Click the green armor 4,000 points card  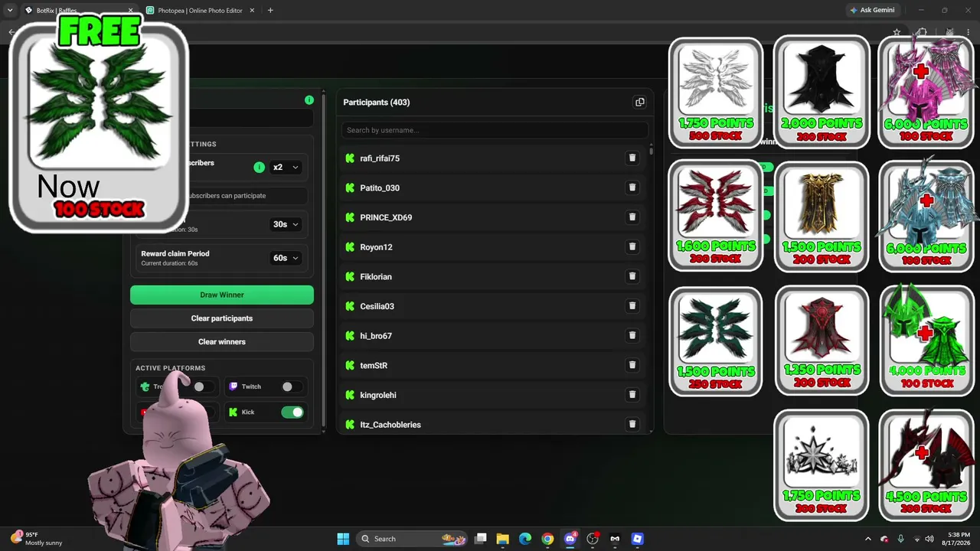[926, 341]
